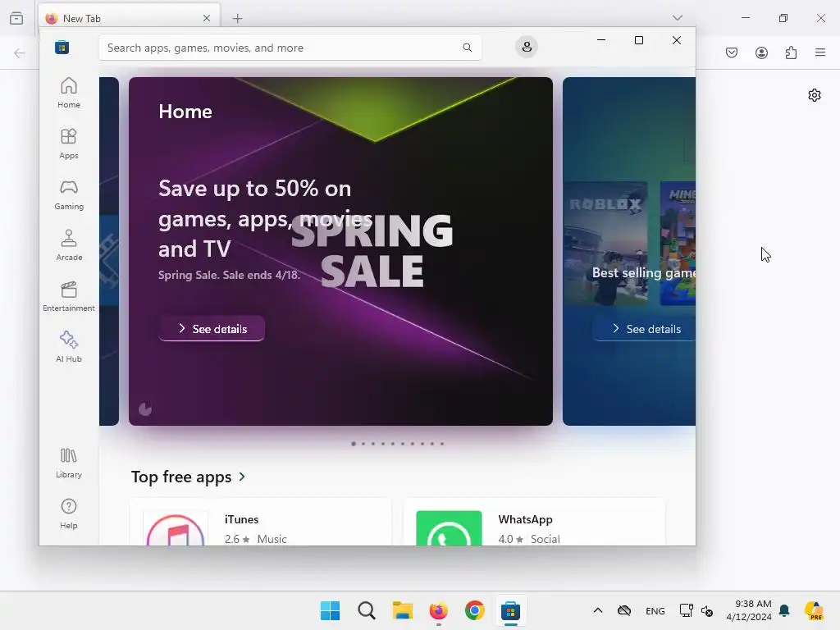This screenshot has width=840, height=630.
Task: Open Google Chrome from taskbar
Action: [x=475, y=610]
